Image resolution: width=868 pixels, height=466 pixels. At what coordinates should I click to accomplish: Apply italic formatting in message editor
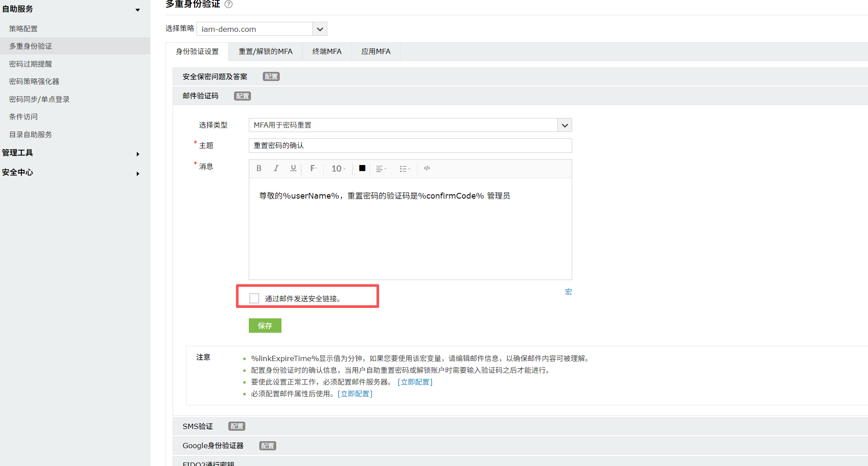click(x=276, y=169)
